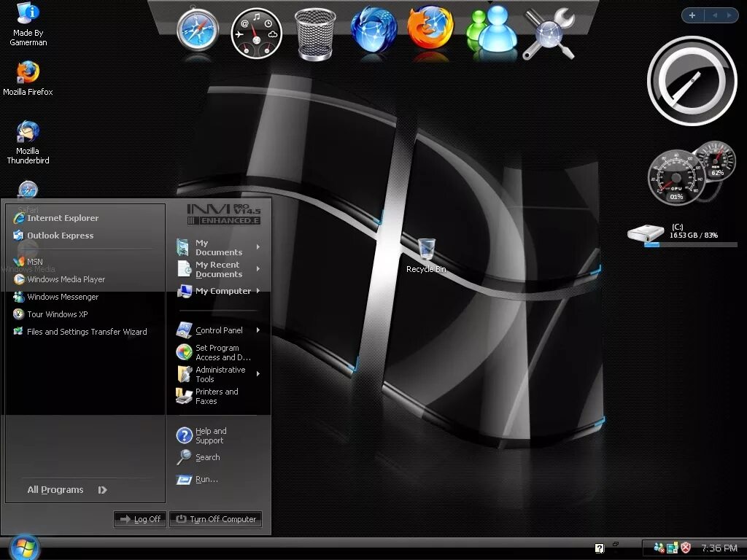The width and height of the screenshot is (747, 560).
Task: Click the small restore icon in taskbar
Action: click(616, 544)
